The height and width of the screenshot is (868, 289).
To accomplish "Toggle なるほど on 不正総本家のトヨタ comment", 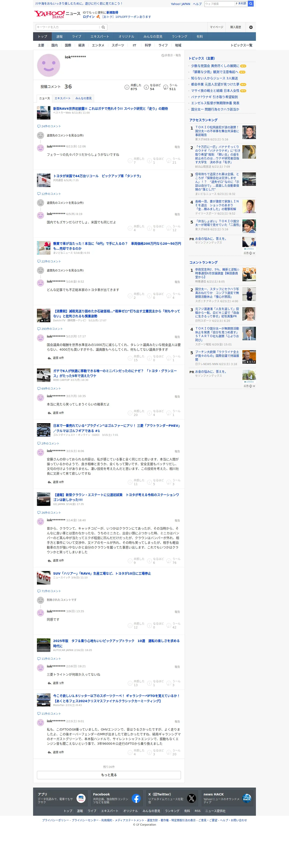I will (149, 296).
